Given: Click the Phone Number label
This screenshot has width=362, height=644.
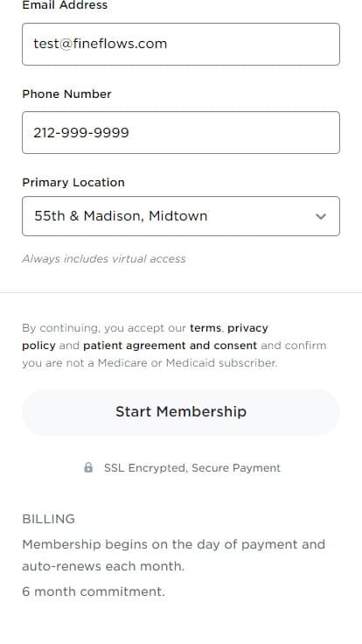Looking at the screenshot, I should (67, 94).
